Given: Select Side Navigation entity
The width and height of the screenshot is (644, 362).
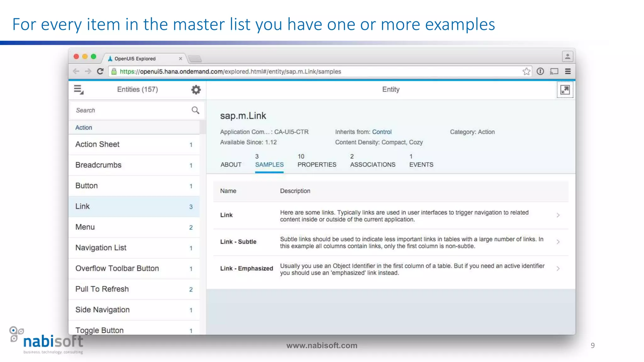Looking at the screenshot, I should pos(134,310).
